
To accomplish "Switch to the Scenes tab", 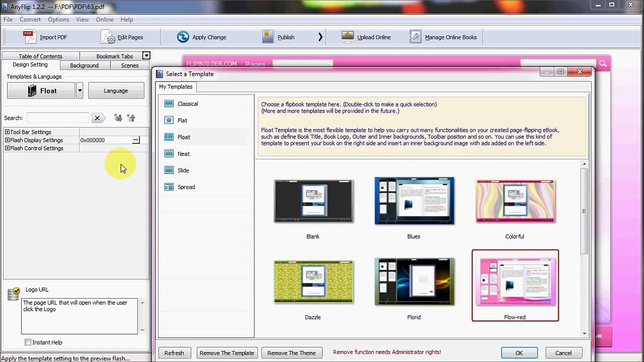I will (130, 65).
